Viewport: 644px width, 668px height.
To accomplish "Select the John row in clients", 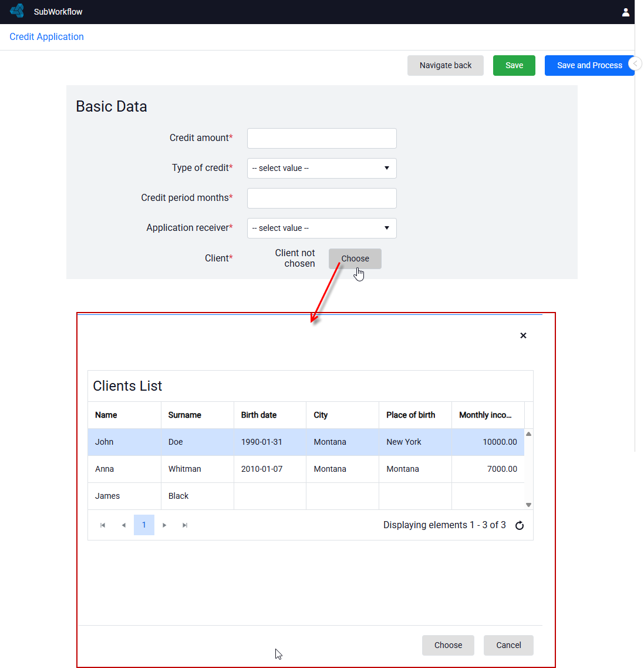I will point(306,442).
